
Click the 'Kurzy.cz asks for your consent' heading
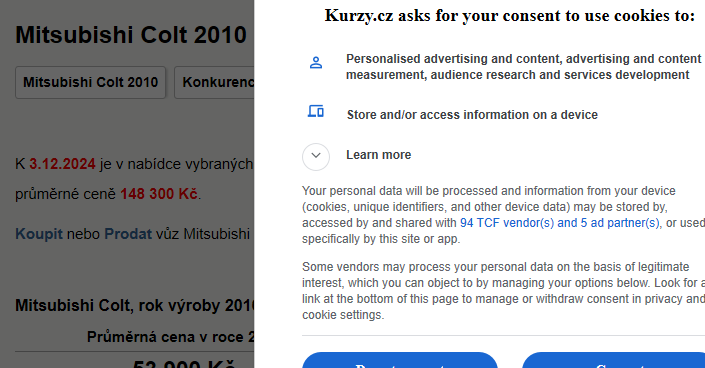510,16
